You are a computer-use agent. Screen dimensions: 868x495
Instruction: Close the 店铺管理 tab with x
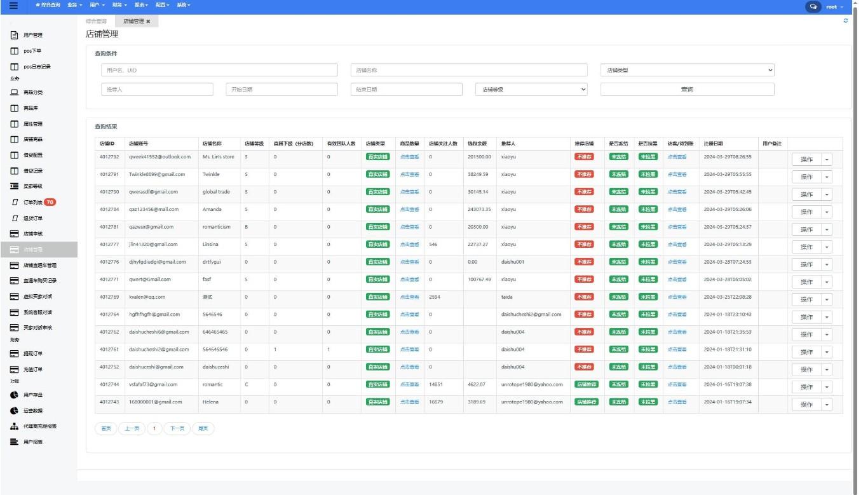click(x=148, y=22)
